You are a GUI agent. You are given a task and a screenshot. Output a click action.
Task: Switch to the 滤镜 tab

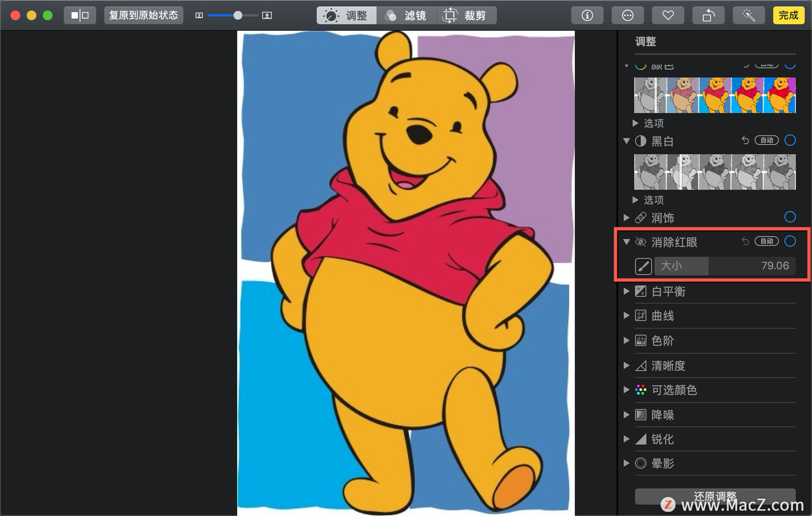pos(406,16)
